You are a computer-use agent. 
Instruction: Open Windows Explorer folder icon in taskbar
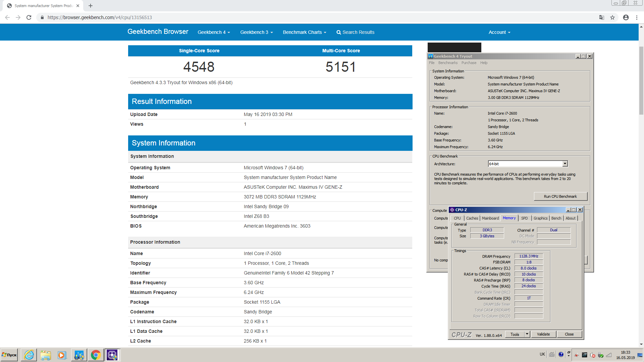46,355
